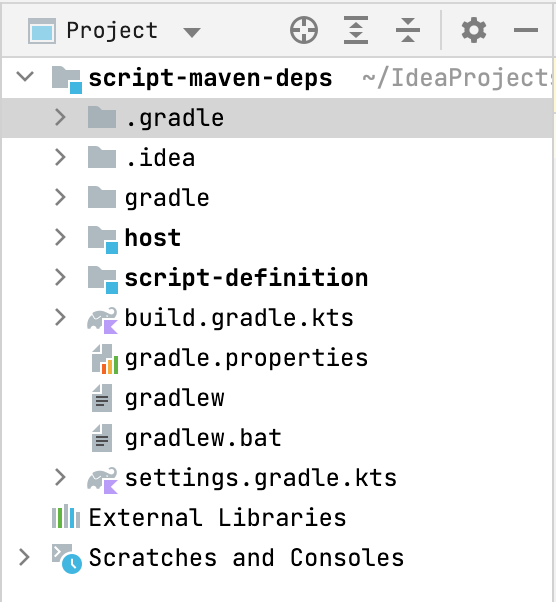Select the gradlew file
Screen dimensions: 556x602
point(175,398)
